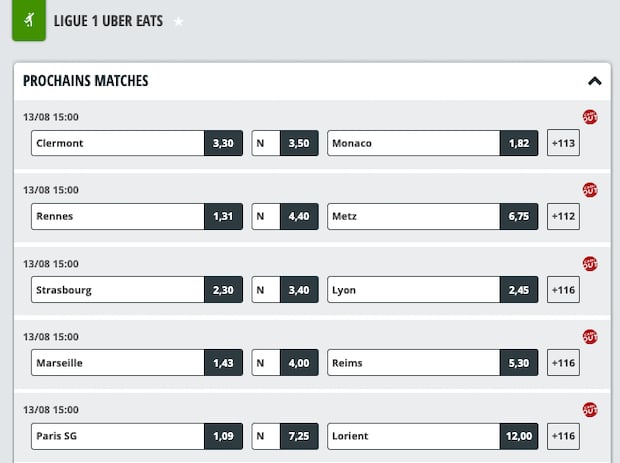620x463 pixels.
Task: Click the cash out icon for Paris SG-Lorient
Action: 590,410
